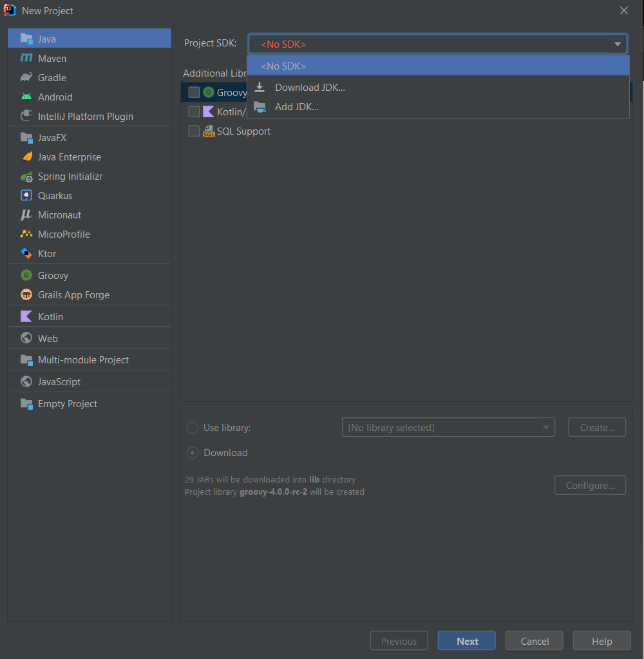Select Micronaut in the project list
This screenshot has width=644, height=659.
coord(90,215)
